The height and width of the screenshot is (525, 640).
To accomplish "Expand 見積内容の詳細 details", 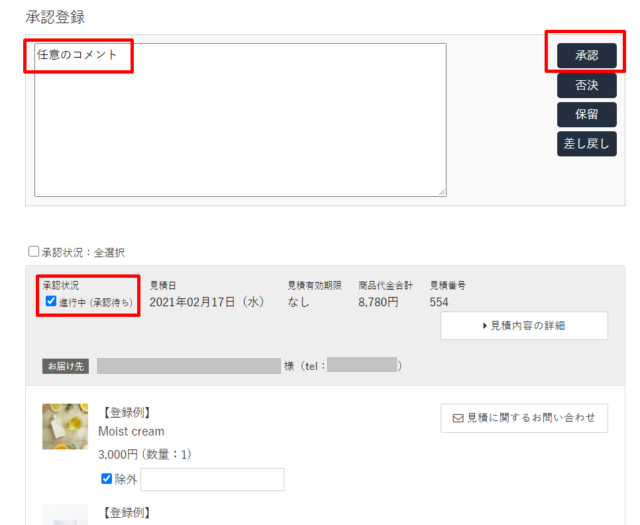I will 524,325.
